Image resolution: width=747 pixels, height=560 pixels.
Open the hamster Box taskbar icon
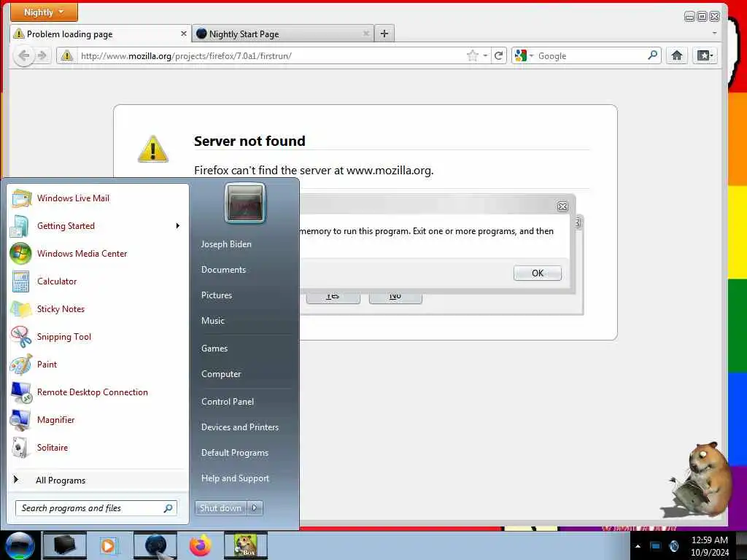[245, 545]
